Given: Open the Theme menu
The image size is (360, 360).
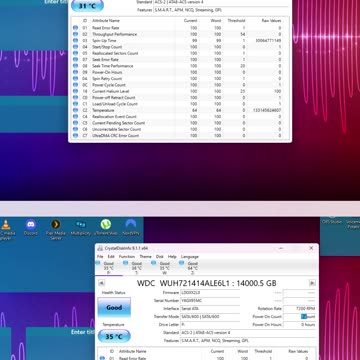Looking at the screenshot, I should click(145, 257).
